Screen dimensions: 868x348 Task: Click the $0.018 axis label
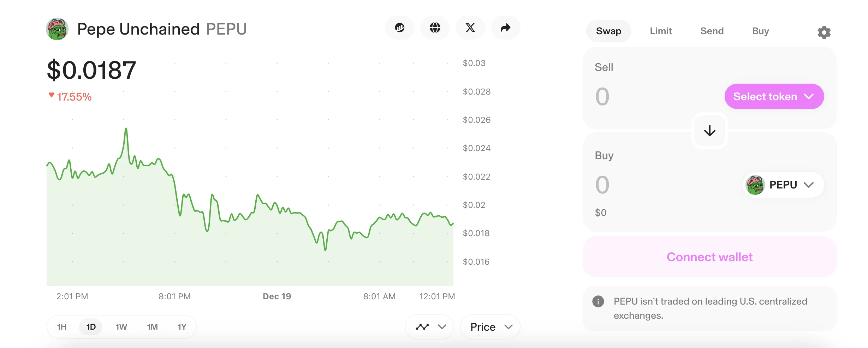(x=476, y=233)
